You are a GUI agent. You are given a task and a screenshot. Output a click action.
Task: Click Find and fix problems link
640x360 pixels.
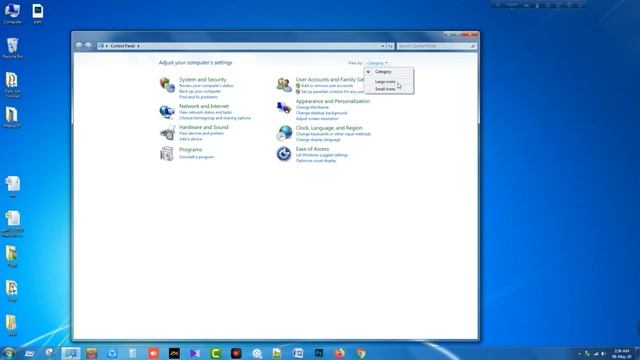[x=198, y=97]
